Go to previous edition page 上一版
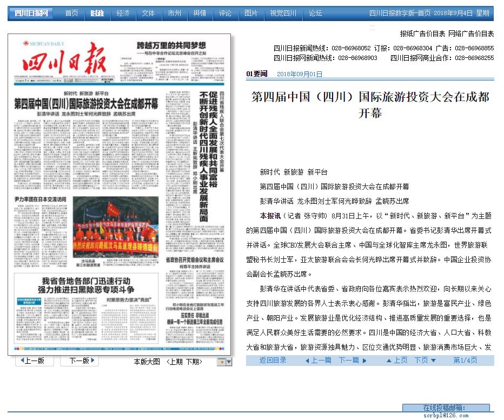The width and height of the screenshot is (504, 420). pyautogui.click(x=34, y=361)
